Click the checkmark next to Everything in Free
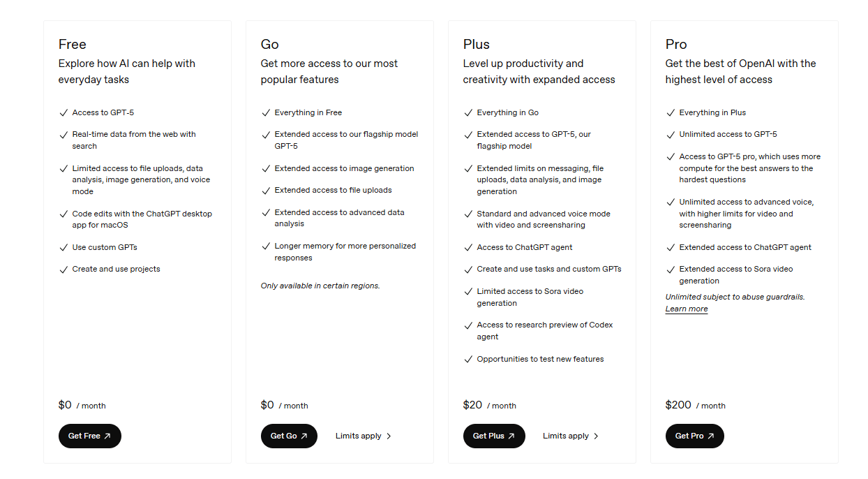 click(266, 112)
